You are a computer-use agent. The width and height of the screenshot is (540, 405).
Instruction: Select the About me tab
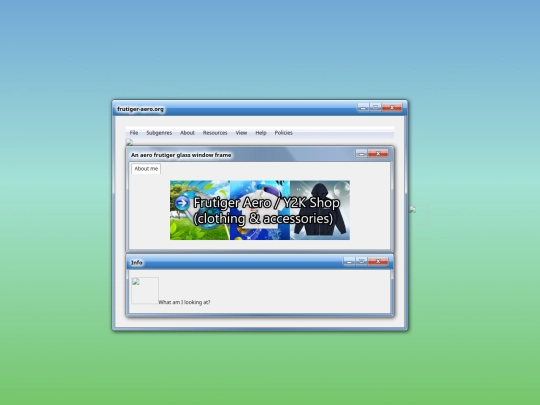(x=146, y=169)
